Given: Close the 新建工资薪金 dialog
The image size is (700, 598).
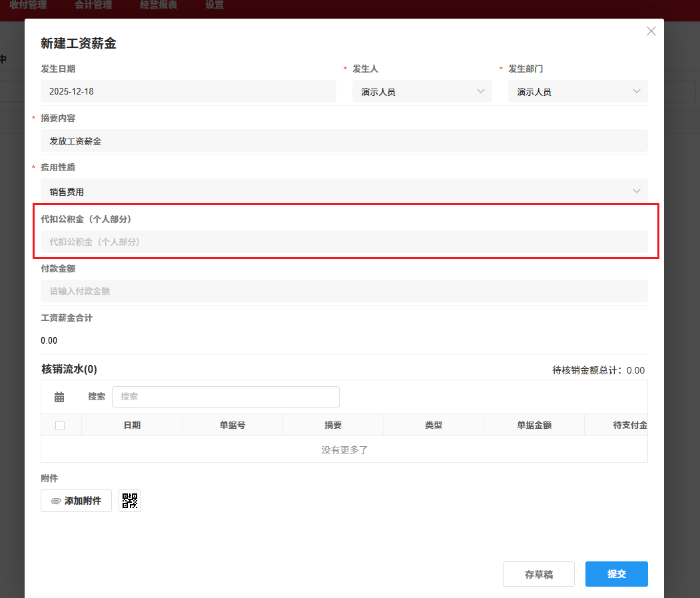Looking at the screenshot, I should [x=651, y=31].
